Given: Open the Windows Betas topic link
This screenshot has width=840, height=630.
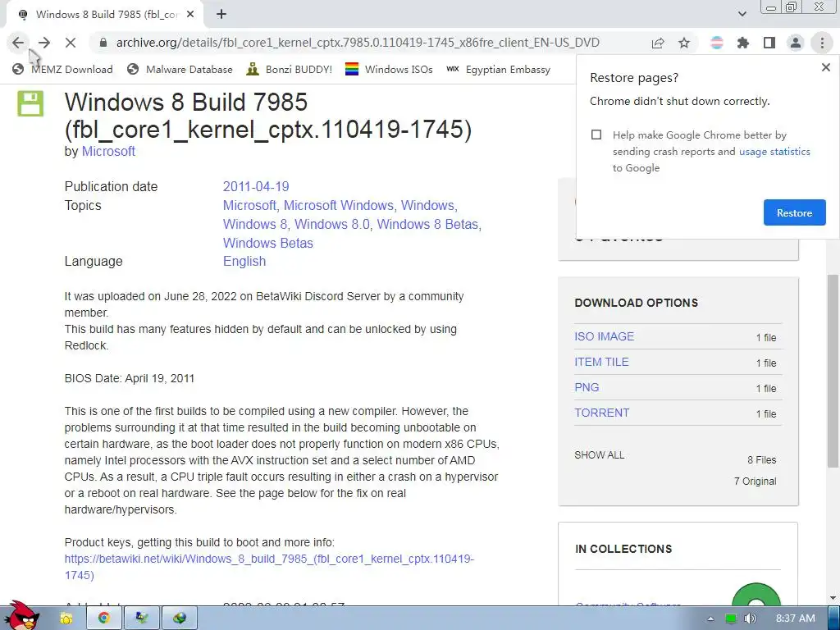Looking at the screenshot, I should [268, 243].
